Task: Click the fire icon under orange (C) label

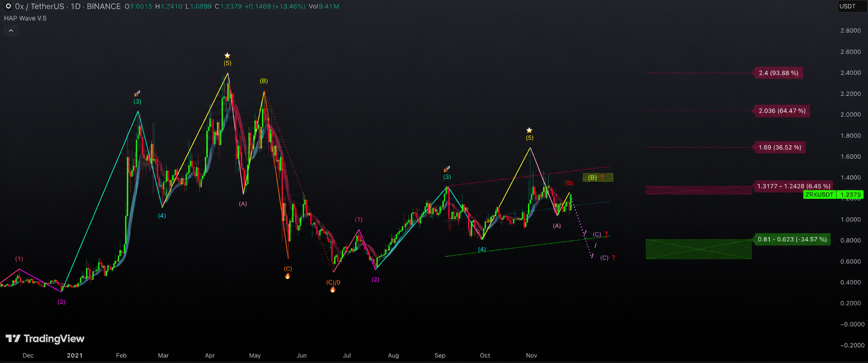Action: [x=288, y=276]
